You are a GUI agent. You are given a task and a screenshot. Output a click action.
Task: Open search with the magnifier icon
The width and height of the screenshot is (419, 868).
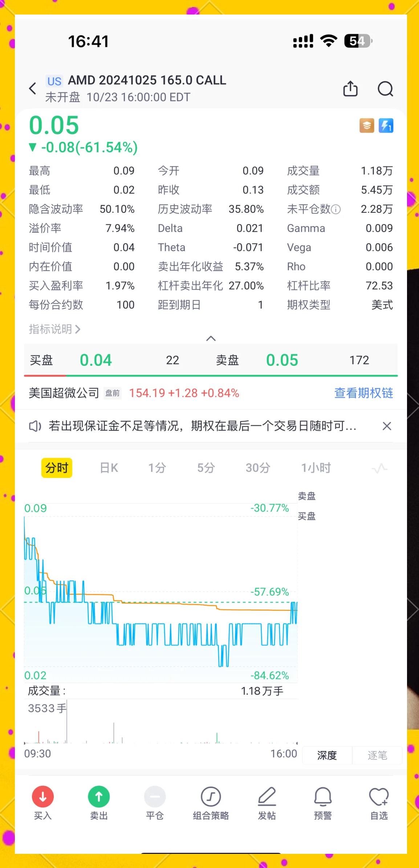[385, 89]
